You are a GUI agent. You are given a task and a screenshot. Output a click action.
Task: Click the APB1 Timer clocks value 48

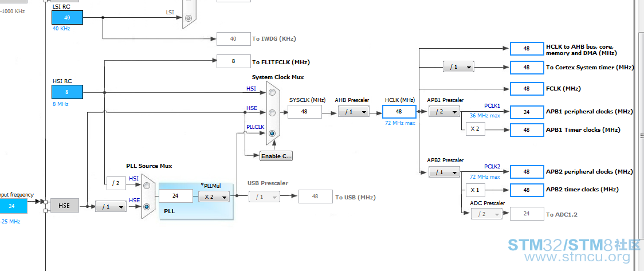pyautogui.click(x=527, y=129)
